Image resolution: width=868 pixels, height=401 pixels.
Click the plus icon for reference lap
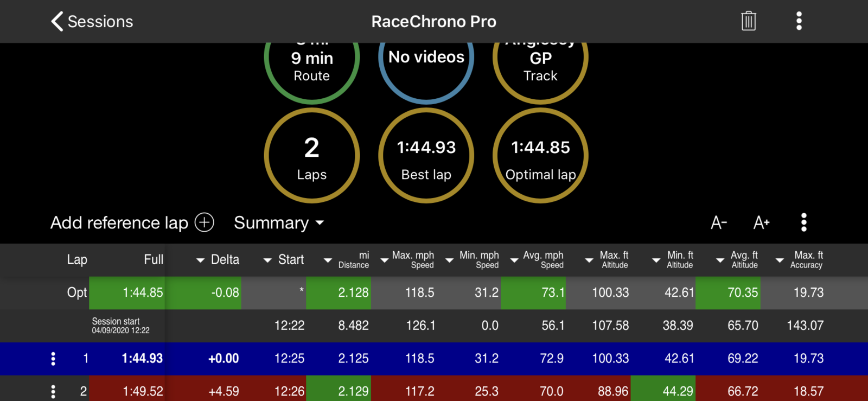[205, 222]
